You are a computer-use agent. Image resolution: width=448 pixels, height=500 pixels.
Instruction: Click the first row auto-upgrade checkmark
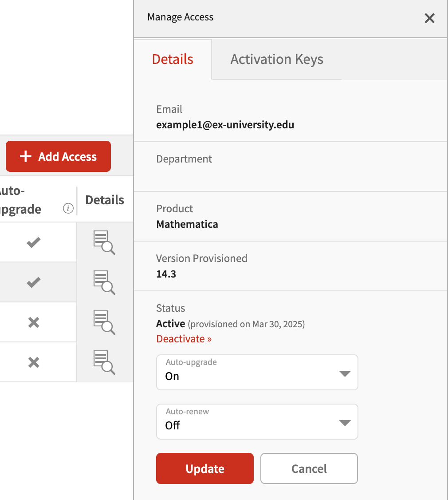coord(33,242)
